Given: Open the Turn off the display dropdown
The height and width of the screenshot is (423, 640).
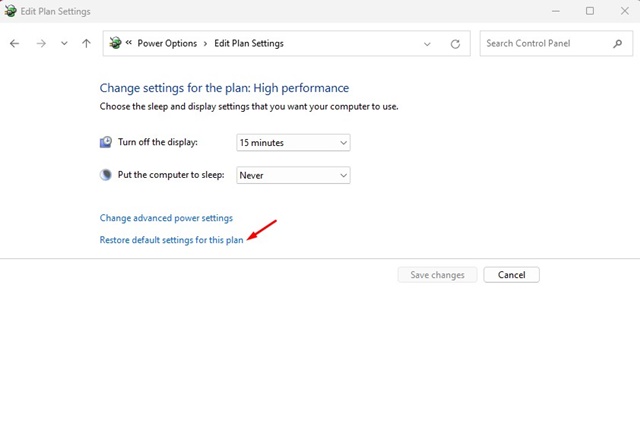Looking at the screenshot, I should point(293,142).
